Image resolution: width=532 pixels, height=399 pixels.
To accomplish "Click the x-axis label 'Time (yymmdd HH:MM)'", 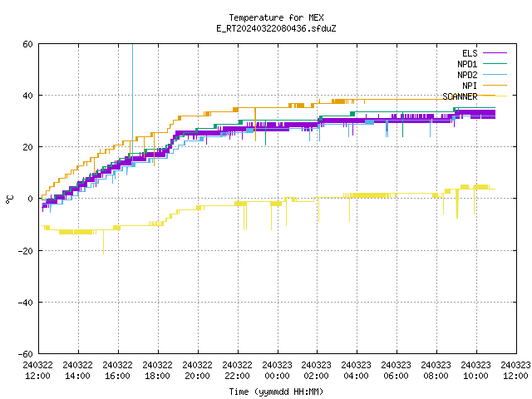I will (276, 392).
